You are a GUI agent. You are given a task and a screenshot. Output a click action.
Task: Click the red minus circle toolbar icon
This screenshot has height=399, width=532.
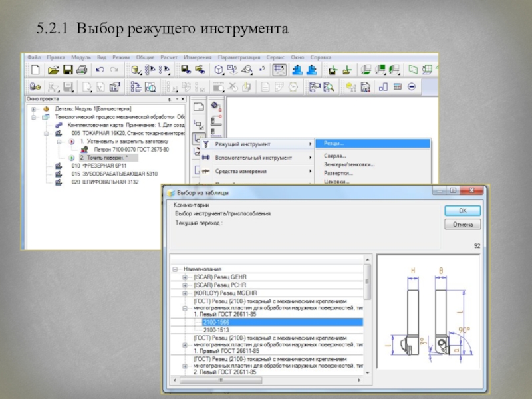click(412, 87)
